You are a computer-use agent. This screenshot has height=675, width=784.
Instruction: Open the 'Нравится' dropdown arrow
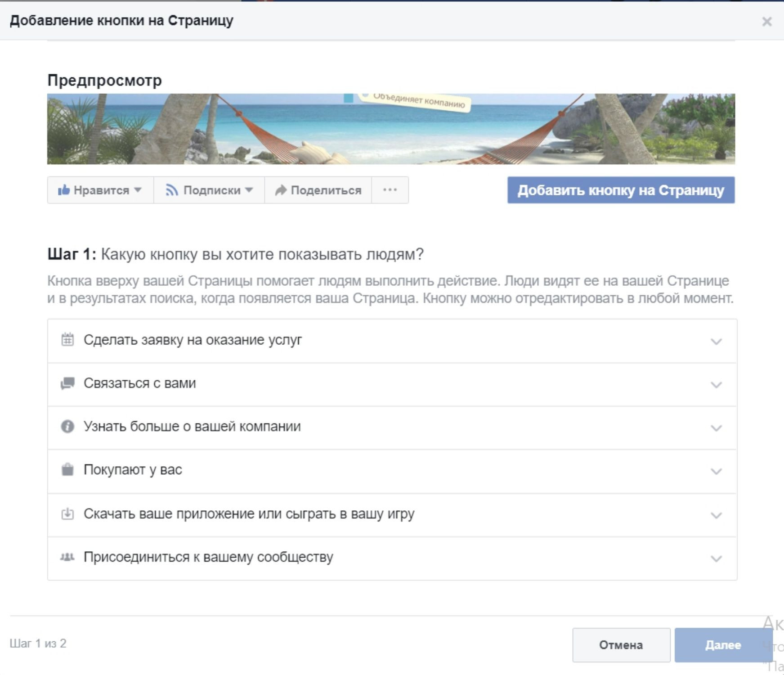click(x=138, y=190)
